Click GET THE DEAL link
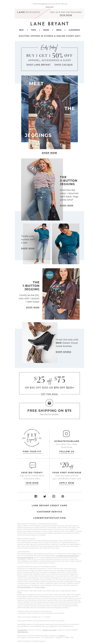This screenshot has height=644, width=99. pyautogui.click(x=49, y=394)
